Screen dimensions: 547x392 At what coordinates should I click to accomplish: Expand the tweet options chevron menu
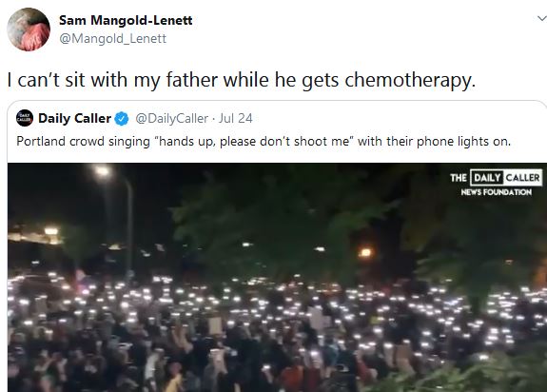tap(542, 18)
